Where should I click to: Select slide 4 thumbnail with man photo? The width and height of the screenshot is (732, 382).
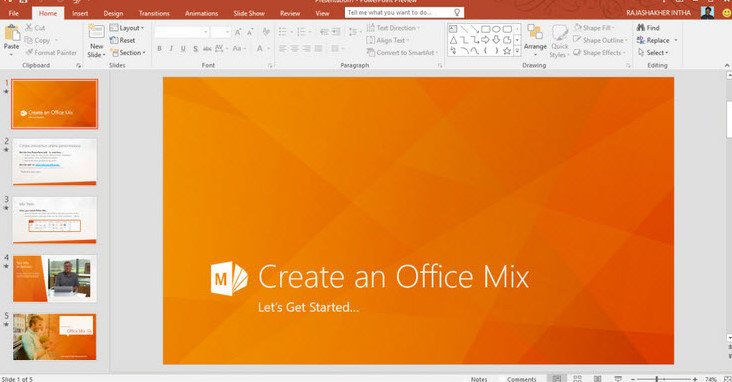[x=55, y=278]
